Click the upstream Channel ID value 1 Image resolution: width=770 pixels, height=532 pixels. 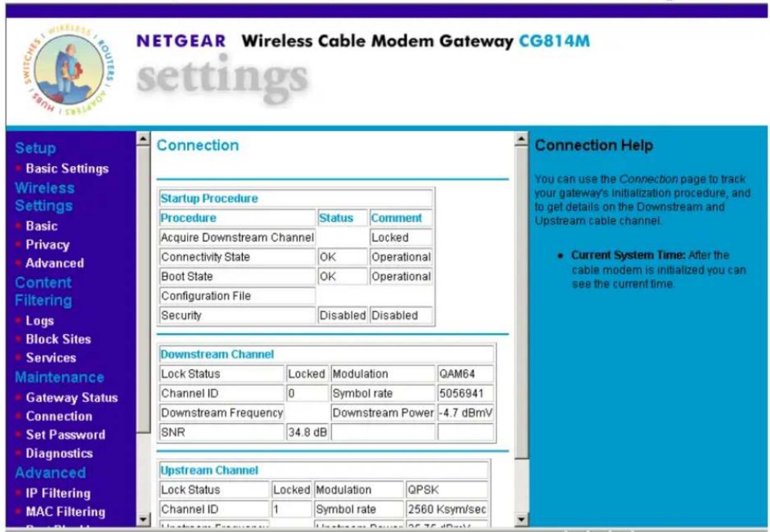[x=292, y=509]
